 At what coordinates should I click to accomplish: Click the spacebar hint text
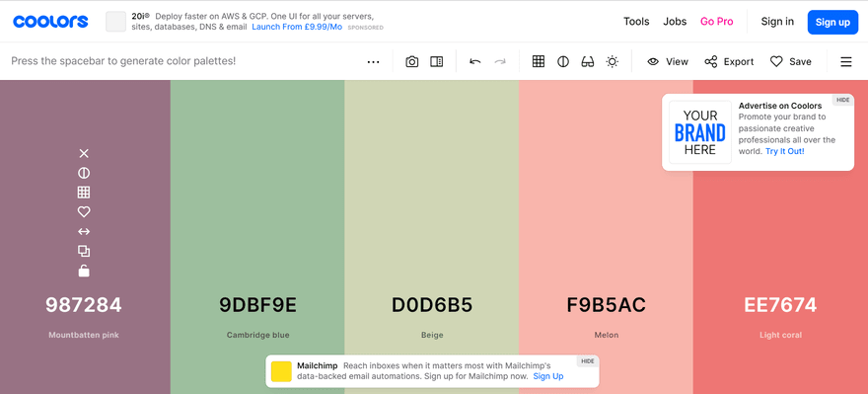tap(123, 61)
